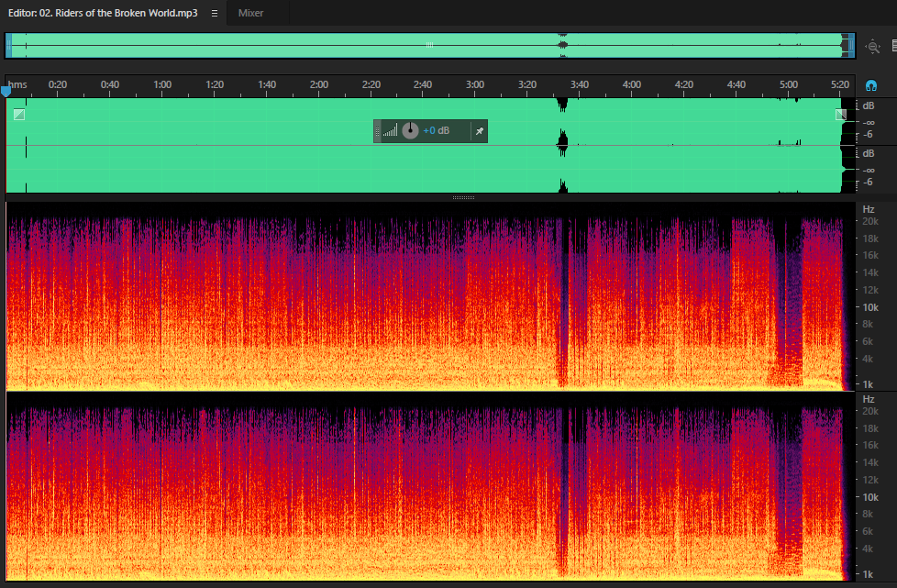Open the Editor panel menu icon

point(215,13)
